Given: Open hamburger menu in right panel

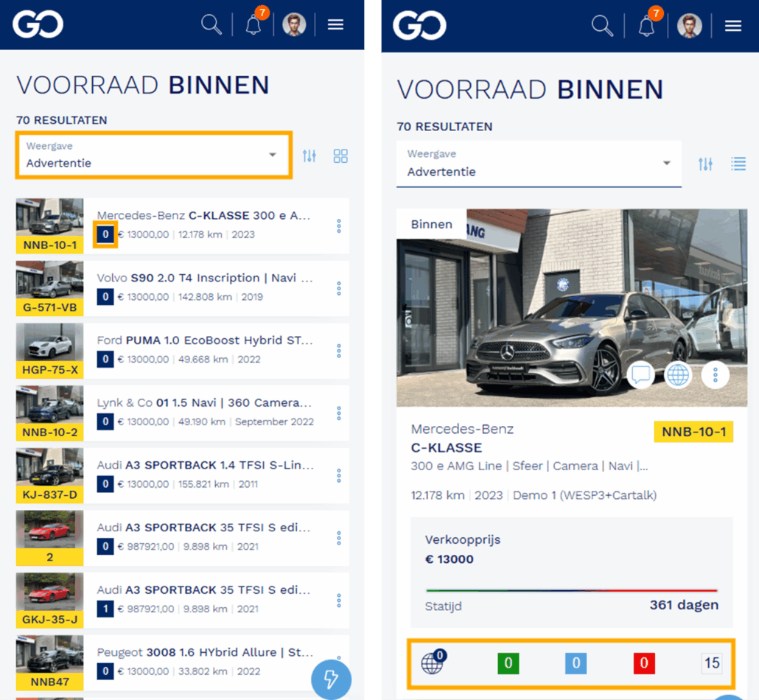Looking at the screenshot, I should [x=733, y=26].
